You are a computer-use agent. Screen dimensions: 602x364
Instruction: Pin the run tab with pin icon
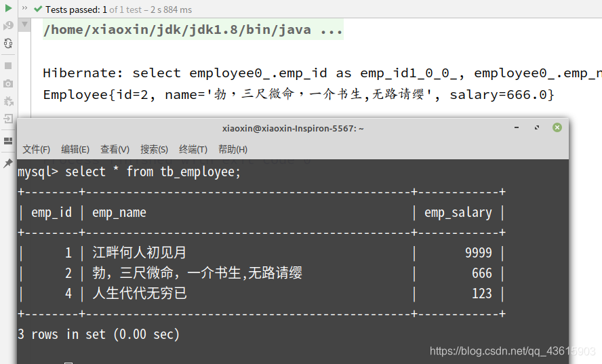(x=8, y=163)
